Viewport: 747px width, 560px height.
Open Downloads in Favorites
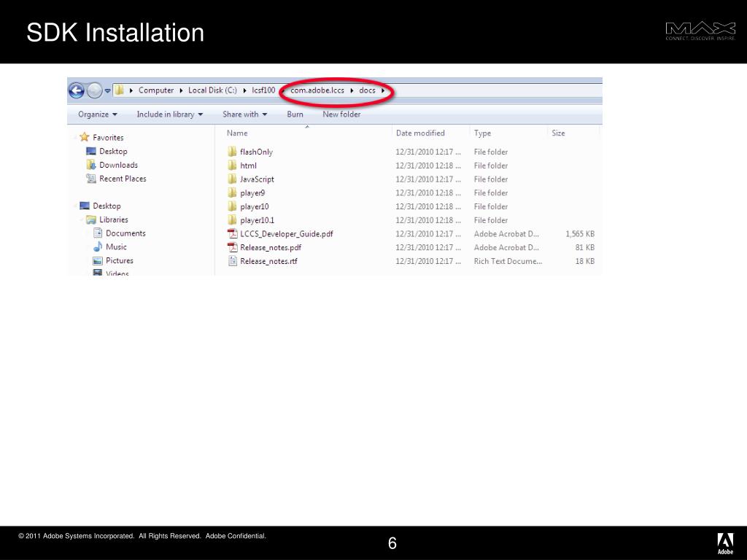click(x=118, y=166)
